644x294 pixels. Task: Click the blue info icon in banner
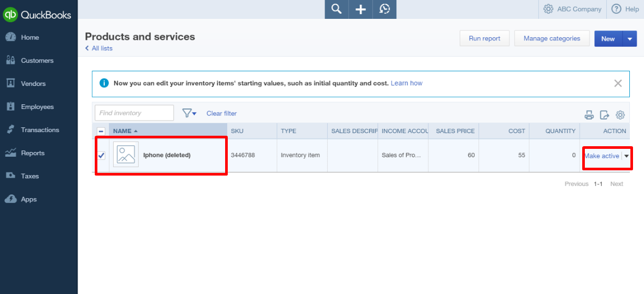point(104,83)
